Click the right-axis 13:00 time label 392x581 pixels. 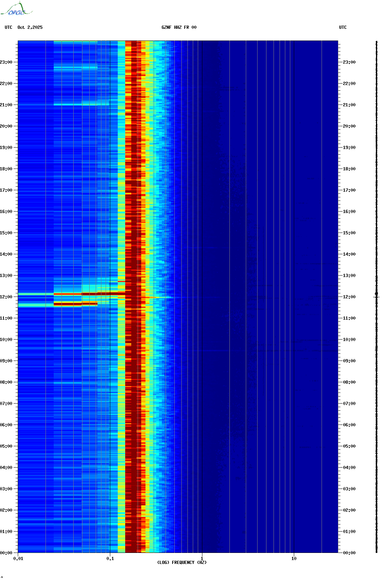click(x=349, y=276)
